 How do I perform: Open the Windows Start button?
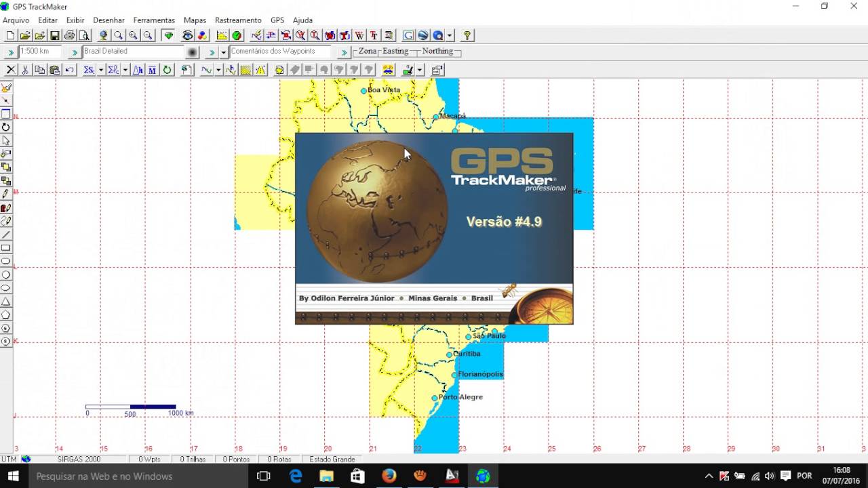tap(13, 476)
